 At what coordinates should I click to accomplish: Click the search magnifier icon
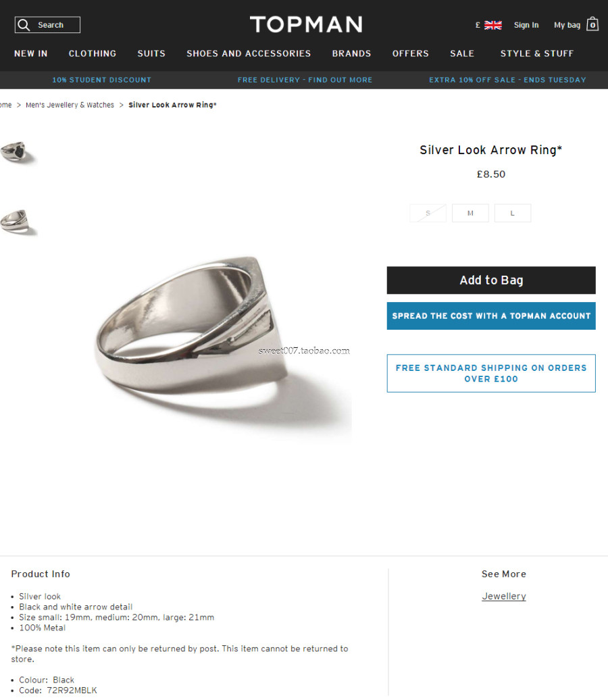pyautogui.click(x=24, y=25)
